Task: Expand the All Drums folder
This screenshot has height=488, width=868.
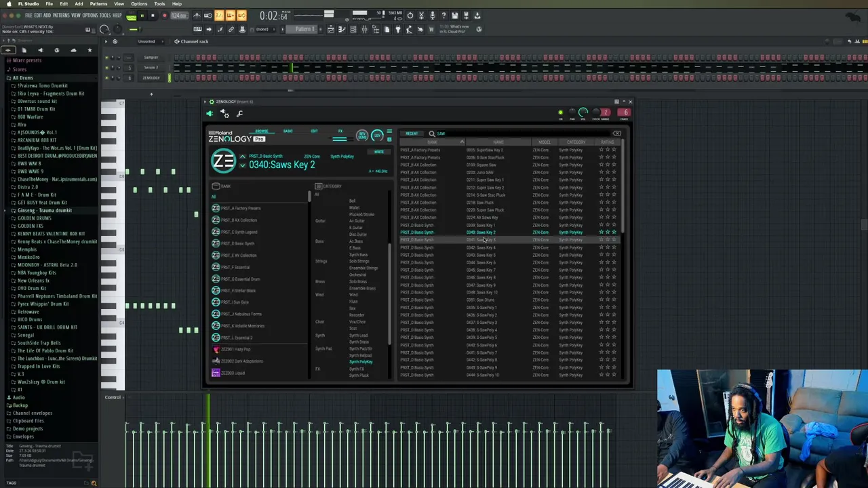Action: [x=22, y=78]
